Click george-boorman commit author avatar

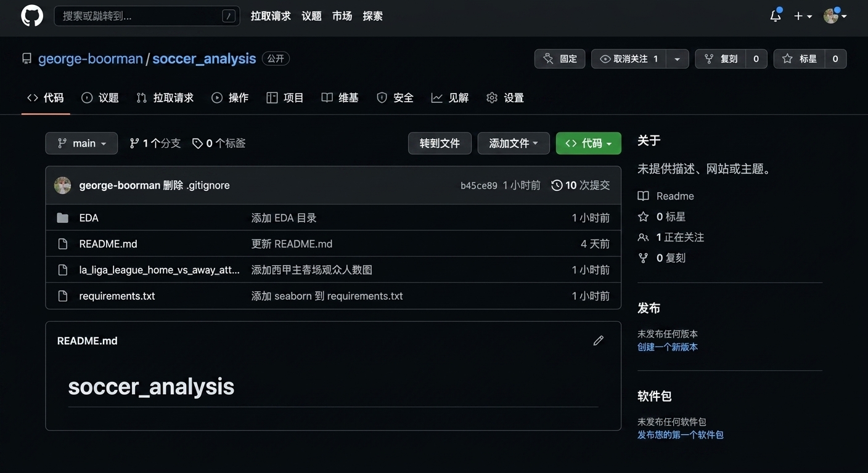coord(62,185)
